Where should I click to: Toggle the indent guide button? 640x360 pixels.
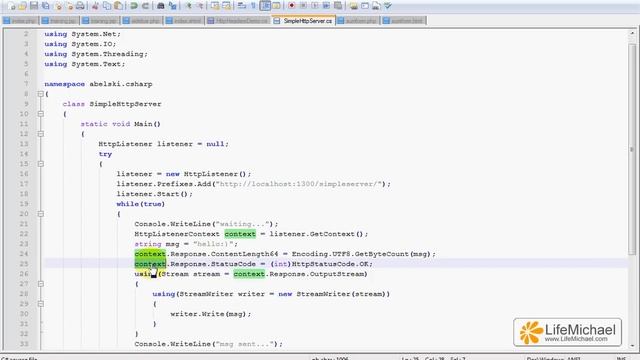(x=265, y=6)
